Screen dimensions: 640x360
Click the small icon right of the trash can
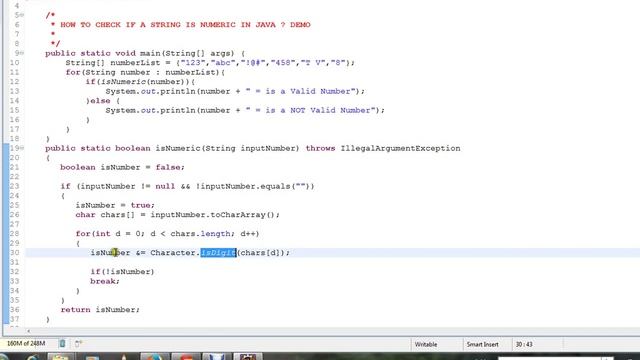pyautogui.click(x=78, y=344)
